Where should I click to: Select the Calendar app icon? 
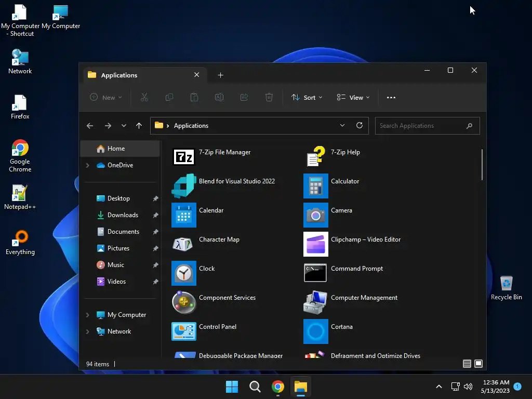(183, 215)
